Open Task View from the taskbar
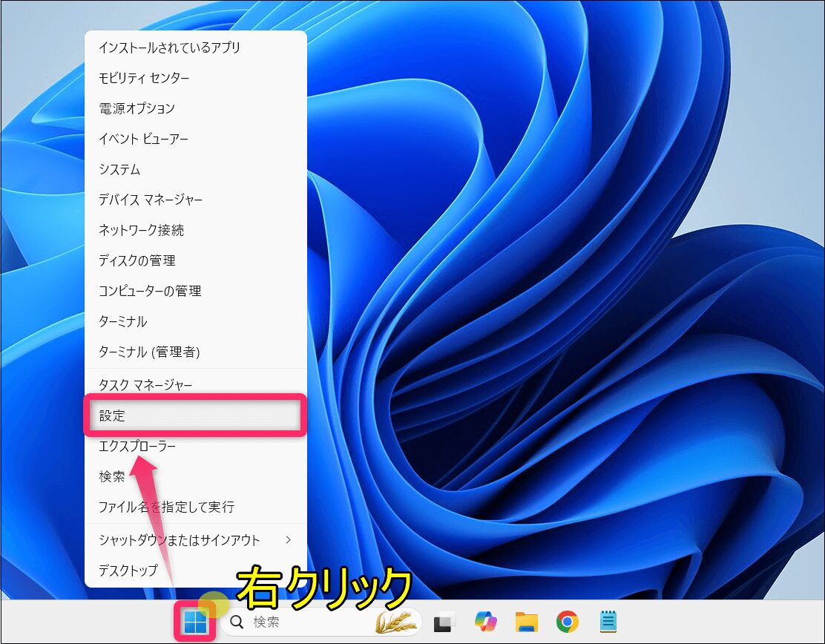This screenshot has width=825, height=644. point(444,622)
